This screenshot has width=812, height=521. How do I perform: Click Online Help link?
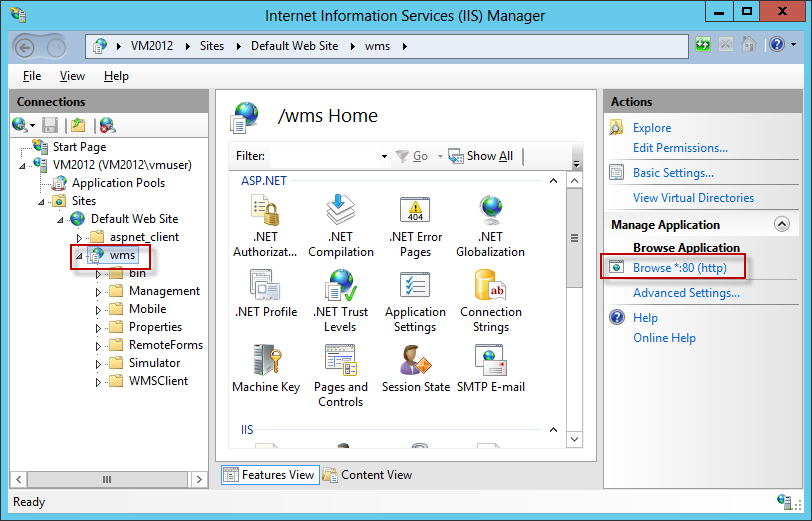(664, 338)
